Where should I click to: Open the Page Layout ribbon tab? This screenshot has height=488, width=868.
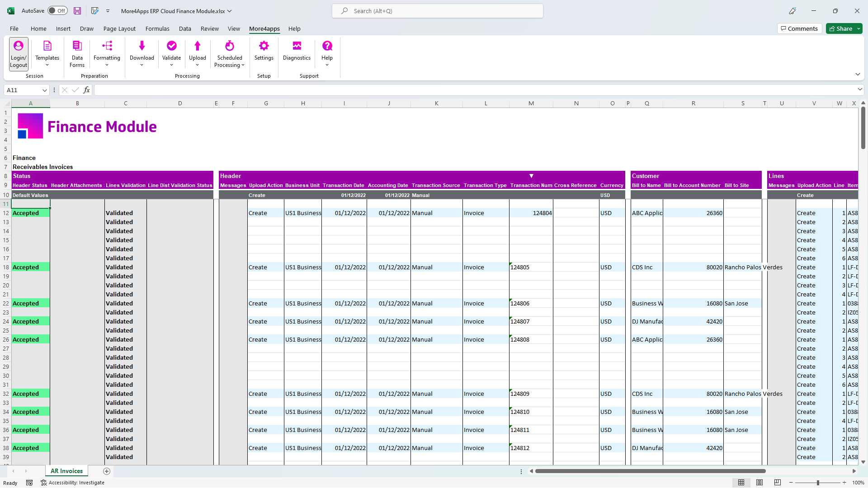click(119, 28)
